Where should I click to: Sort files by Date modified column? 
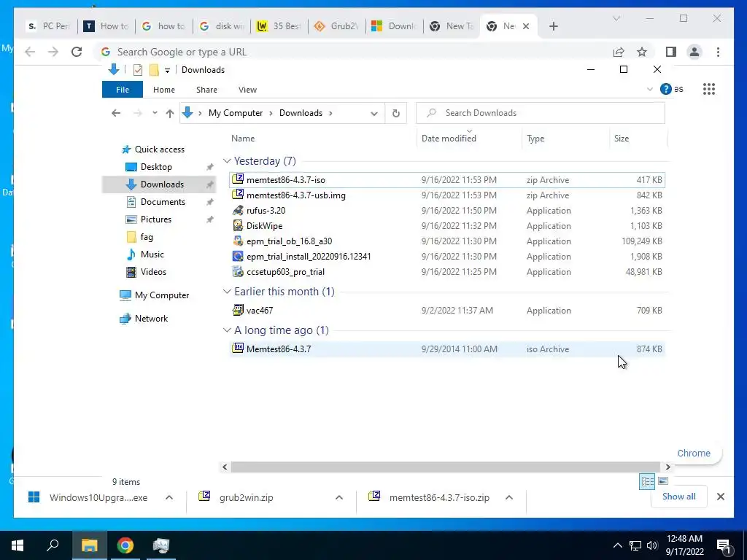449,138
